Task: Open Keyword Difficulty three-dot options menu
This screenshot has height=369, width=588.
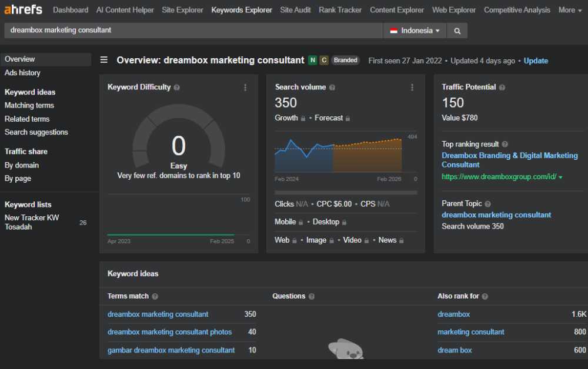Action: 245,88
